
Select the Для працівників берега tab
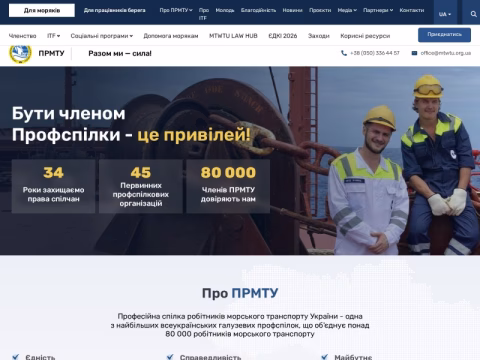point(115,10)
